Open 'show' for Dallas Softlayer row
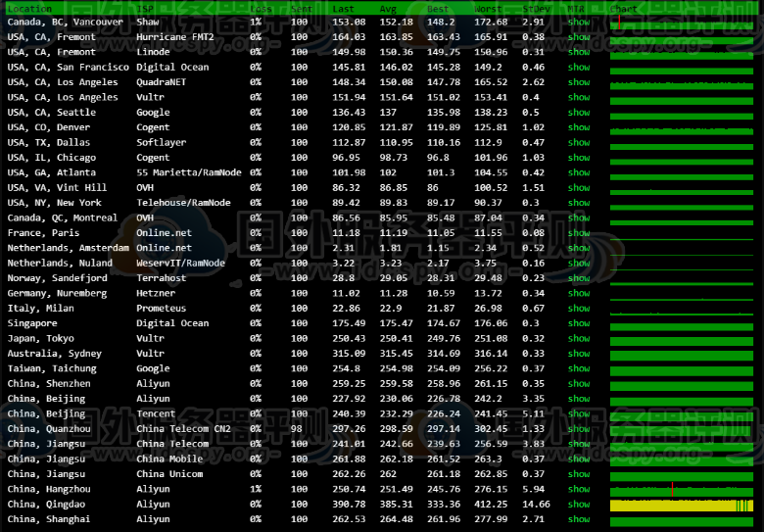This screenshot has width=764, height=532. 578,143
